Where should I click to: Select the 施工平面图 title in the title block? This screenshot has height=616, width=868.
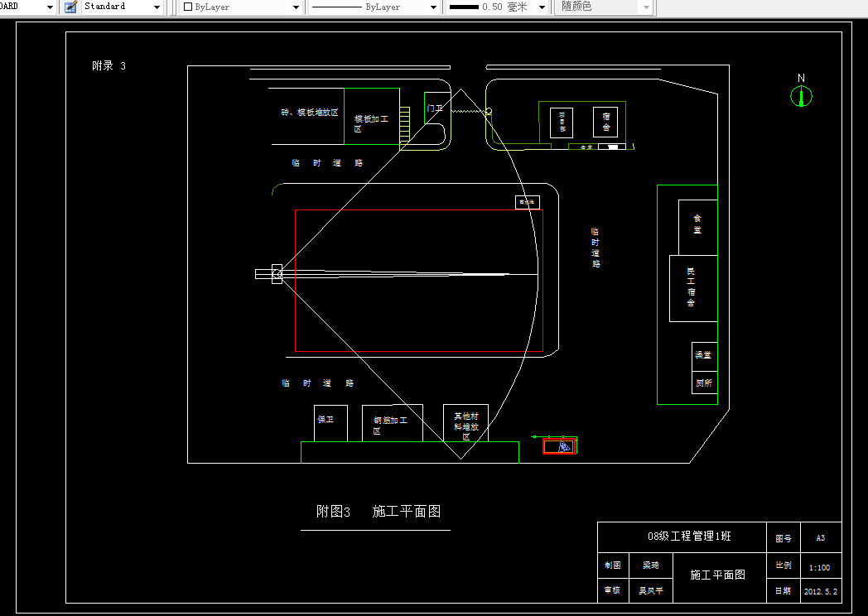click(x=717, y=574)
